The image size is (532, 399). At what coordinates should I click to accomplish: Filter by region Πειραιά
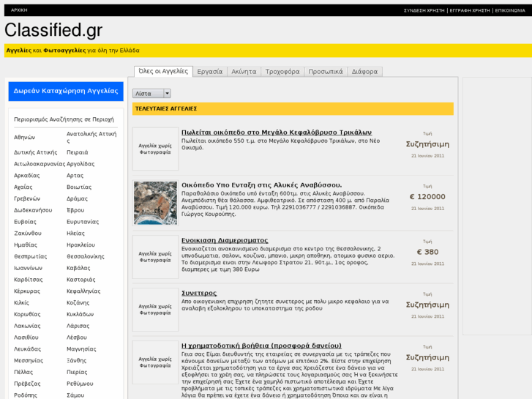tap(78, 152)
